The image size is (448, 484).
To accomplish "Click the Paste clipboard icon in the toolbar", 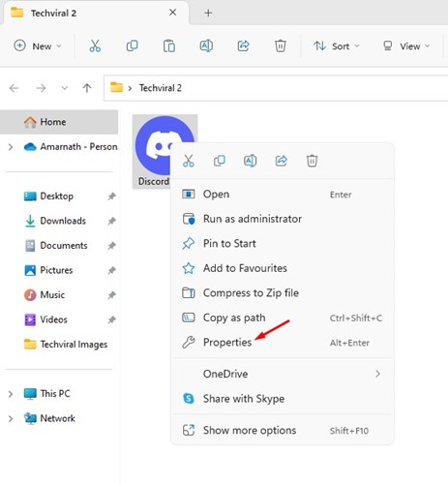I will point(169,45).
